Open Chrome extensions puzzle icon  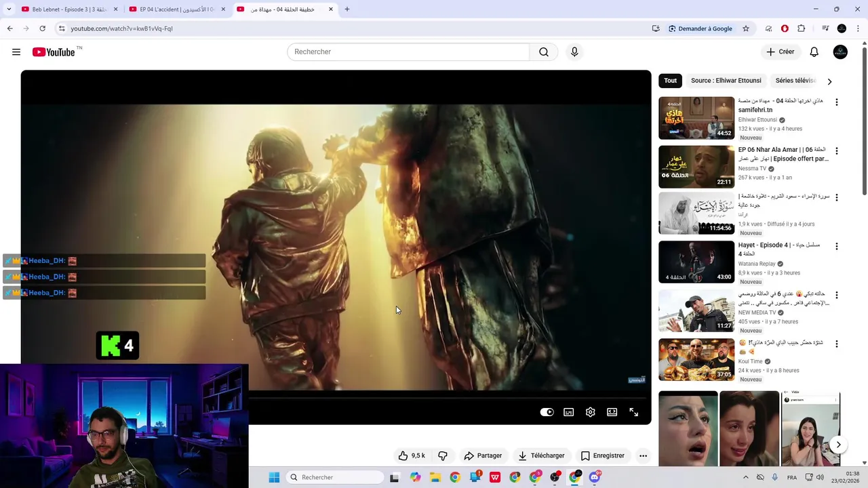point(802,28)
